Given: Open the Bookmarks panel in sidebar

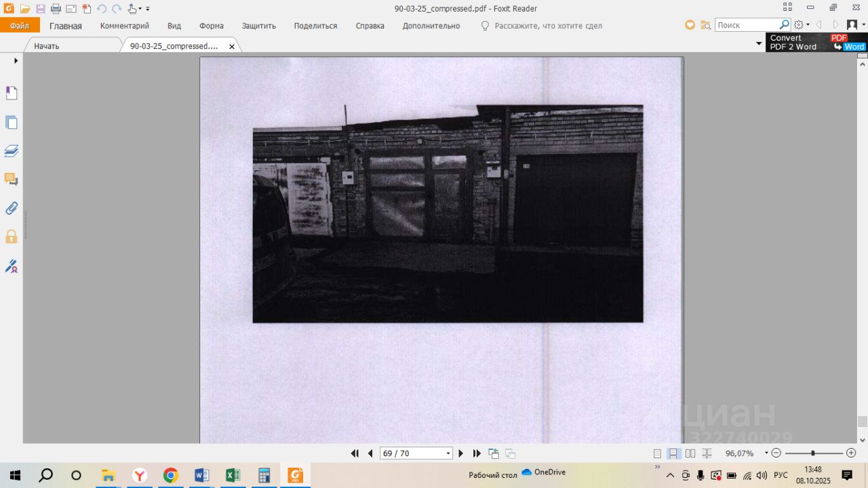Looking at the screenshot, I should (x=12, y=94).
